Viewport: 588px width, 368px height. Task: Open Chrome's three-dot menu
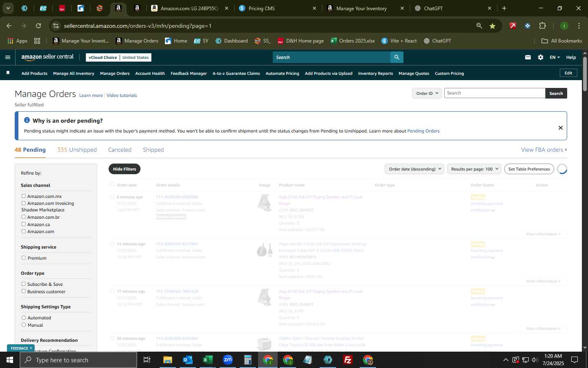(x=579, y=26)
